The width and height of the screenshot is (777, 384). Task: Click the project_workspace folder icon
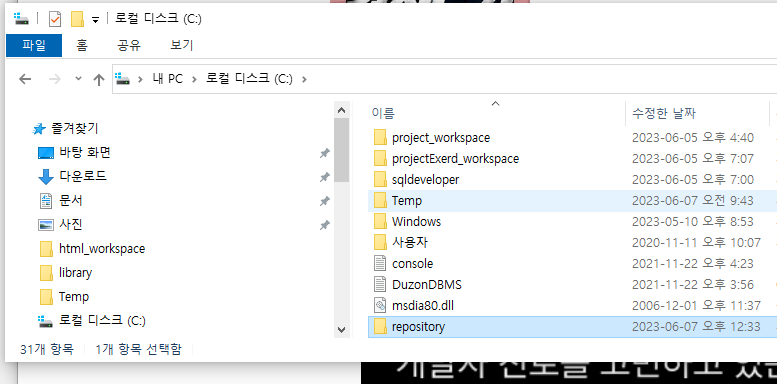(x=380, y=137)
